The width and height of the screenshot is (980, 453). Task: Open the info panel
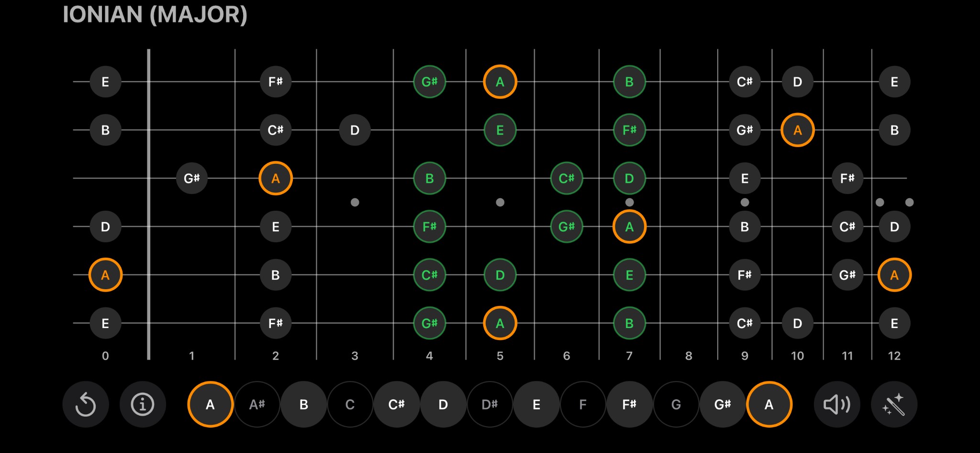142,404
